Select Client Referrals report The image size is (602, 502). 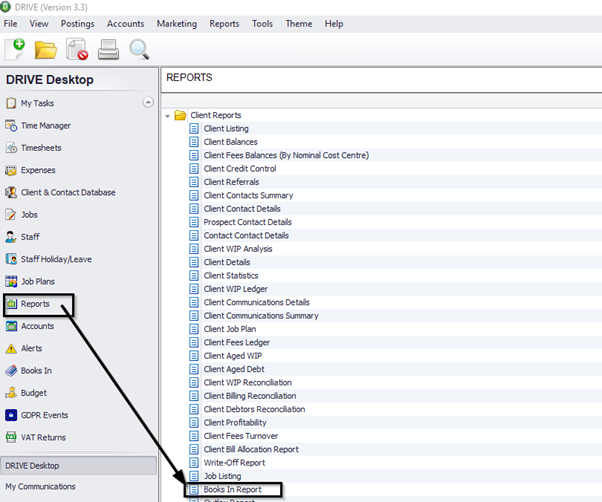(x=231, y=182)
